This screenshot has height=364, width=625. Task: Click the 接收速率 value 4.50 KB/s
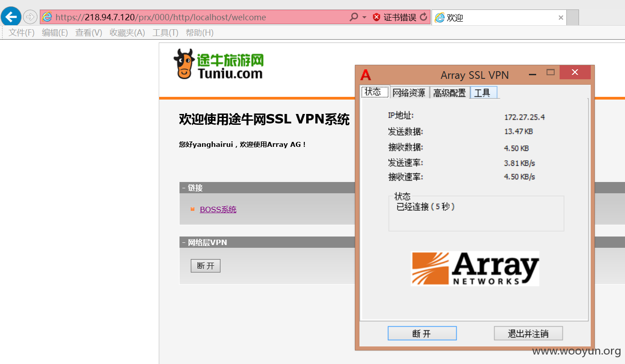(x=519, y=177)
